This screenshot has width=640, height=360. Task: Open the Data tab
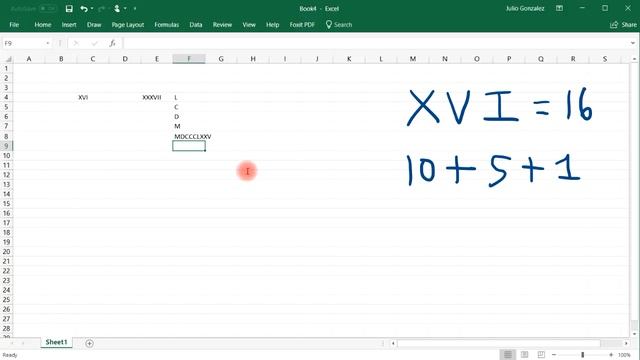[196, 24]
